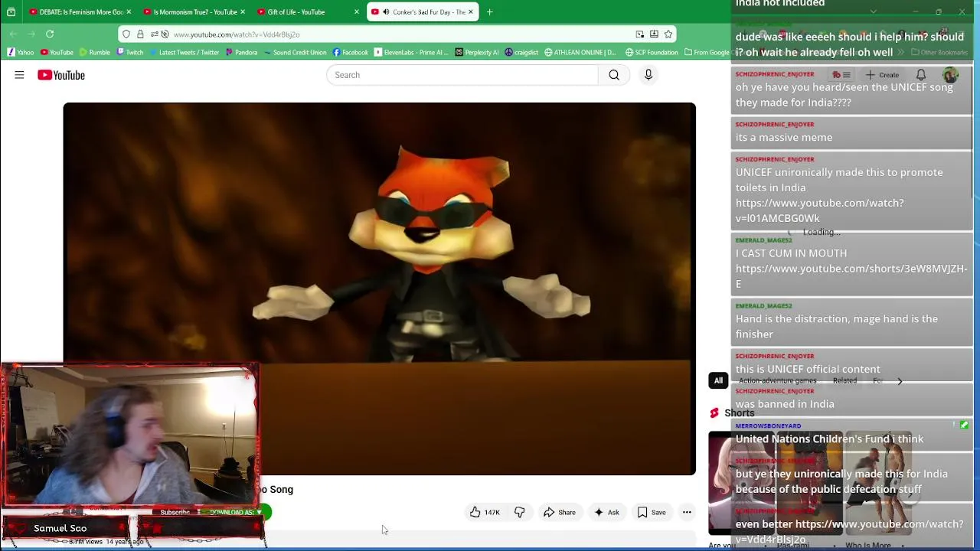Open the first Shorts thumbnail
This screenshot has height=551, width=980.
coord(741,482)
